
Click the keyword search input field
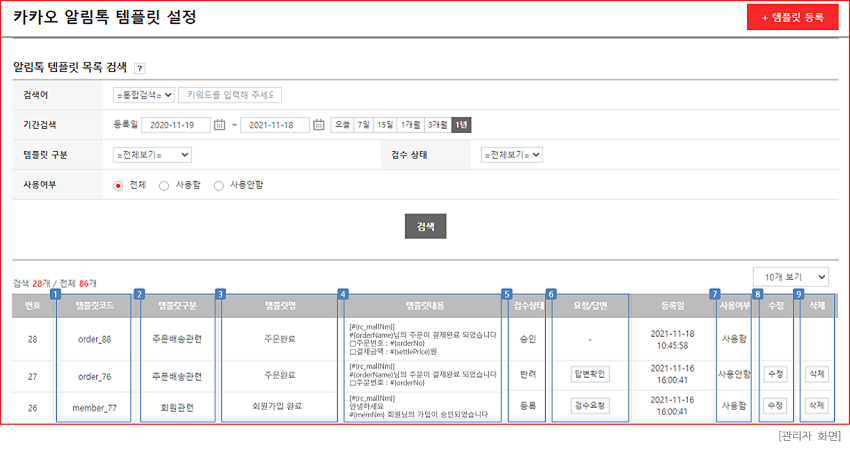coord(229,95)
